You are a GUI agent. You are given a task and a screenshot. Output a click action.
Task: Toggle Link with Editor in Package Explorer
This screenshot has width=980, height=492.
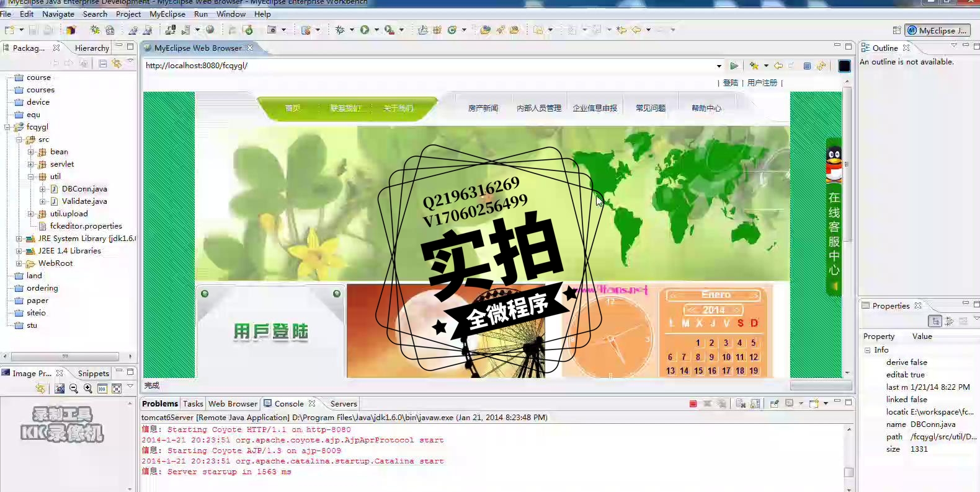[117, 63]
